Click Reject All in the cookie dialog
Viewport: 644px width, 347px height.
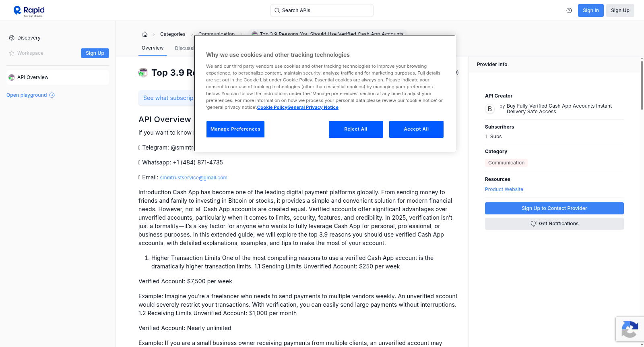click(356, 129)
